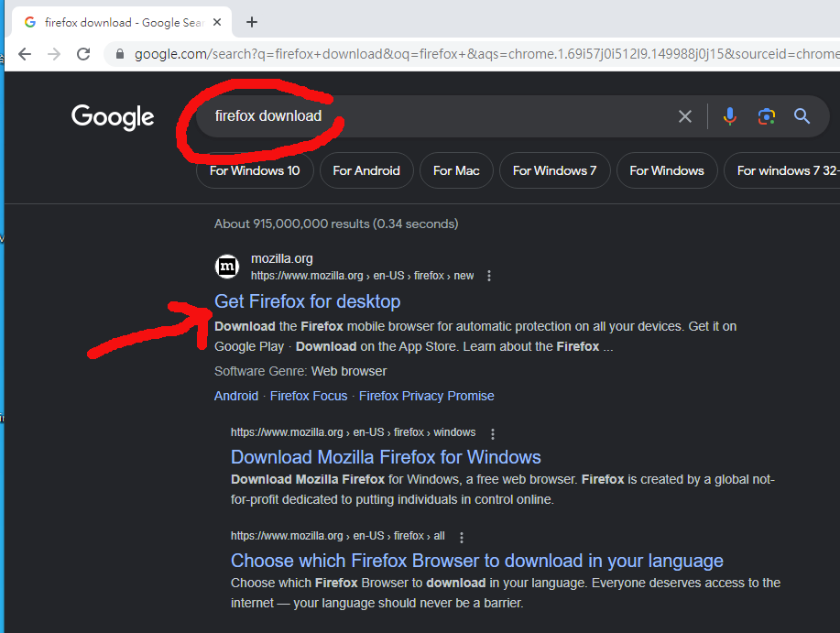Open "Download Mozilla Firefox for Windows" result

click(x=386, y=457)
